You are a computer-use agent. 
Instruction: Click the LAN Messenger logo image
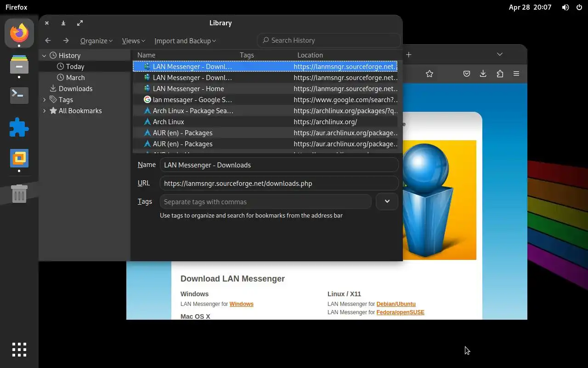[x=439, y=200]
